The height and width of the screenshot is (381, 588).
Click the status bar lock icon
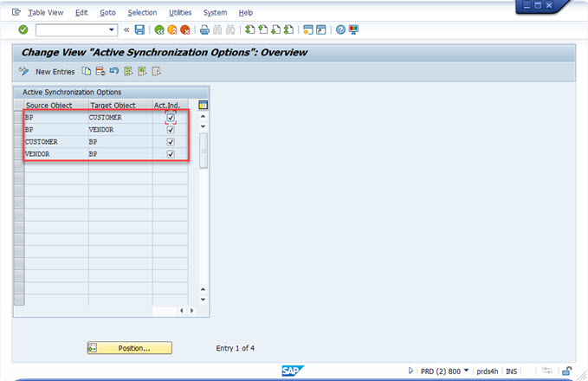[566, 371]
